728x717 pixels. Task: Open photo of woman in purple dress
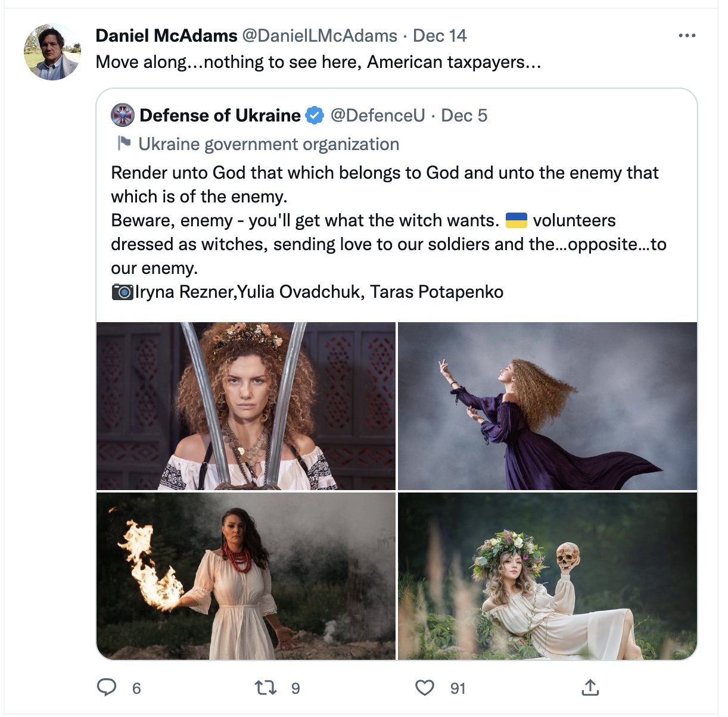pyautogui.click(x=547, y=406)
